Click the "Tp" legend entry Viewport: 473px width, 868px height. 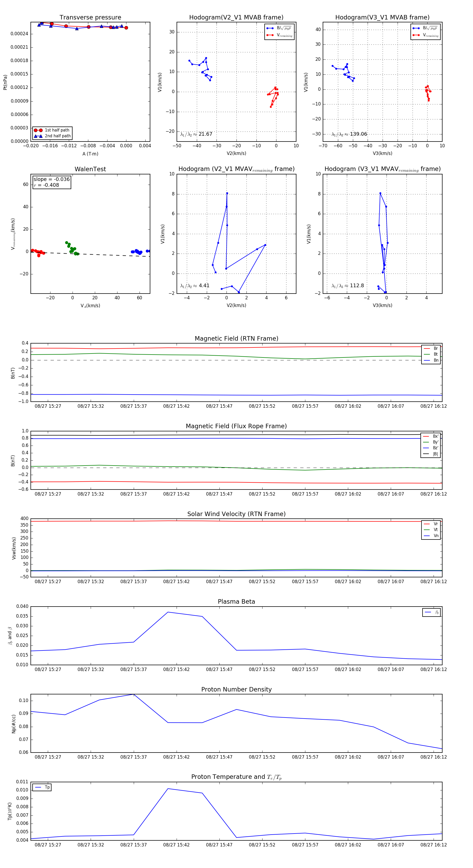pyautogui.click(x=42, y=788)
